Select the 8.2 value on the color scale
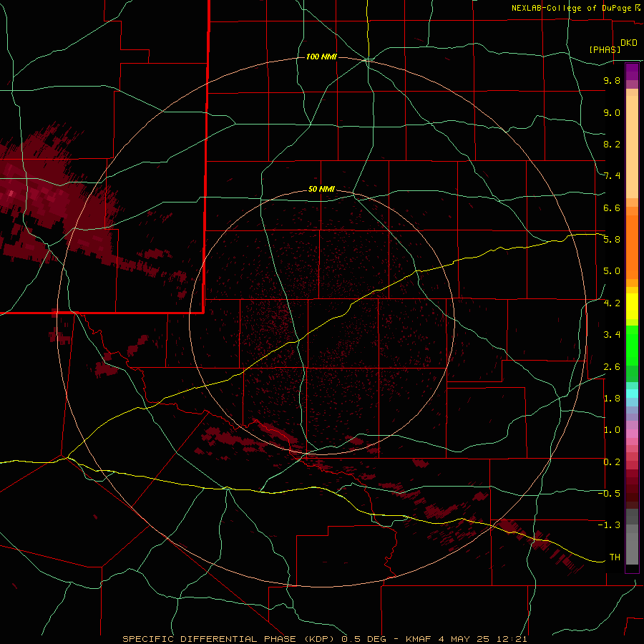Screen dimensions: 644x644 pos(612,144)
